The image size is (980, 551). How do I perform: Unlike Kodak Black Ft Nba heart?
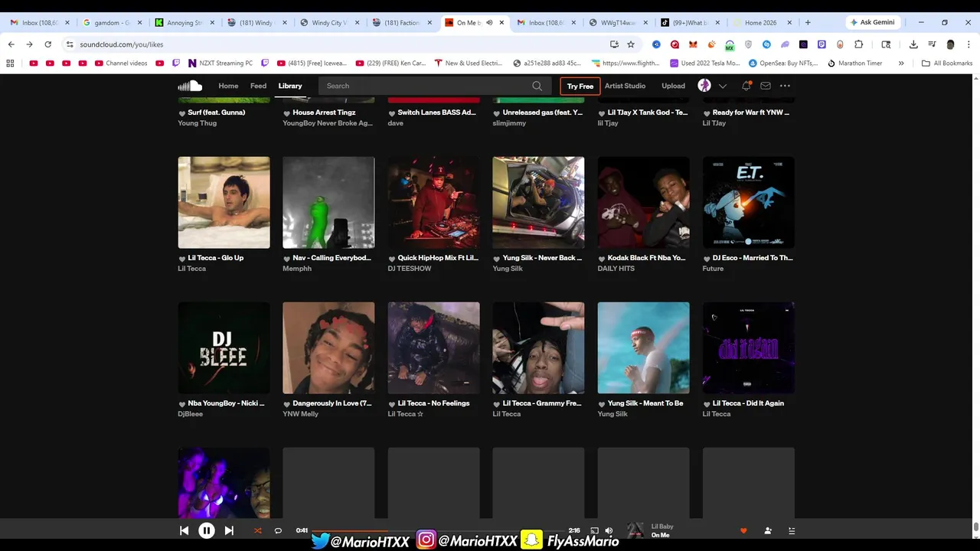pos(602,259)
